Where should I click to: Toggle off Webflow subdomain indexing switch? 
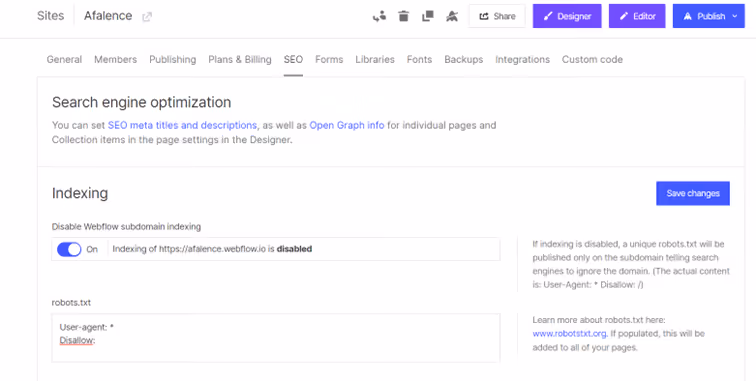[69, 249]
